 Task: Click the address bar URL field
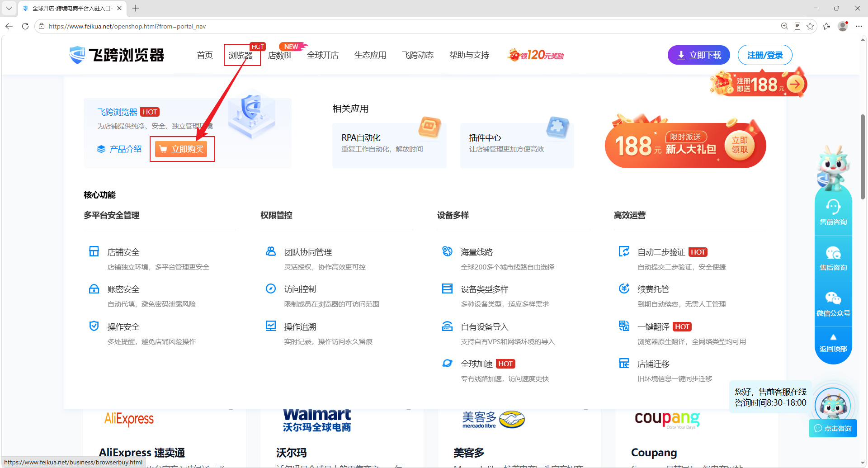(x=407, y=26)
